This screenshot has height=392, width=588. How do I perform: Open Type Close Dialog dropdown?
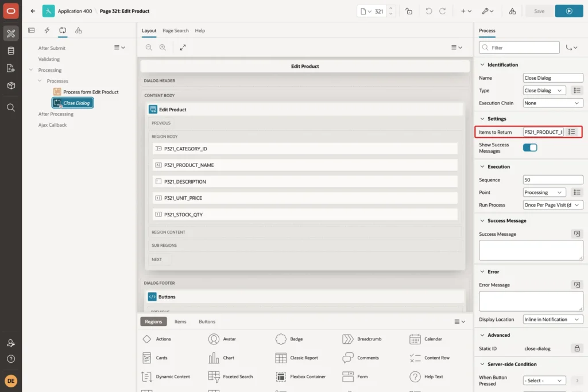point(544,90)
